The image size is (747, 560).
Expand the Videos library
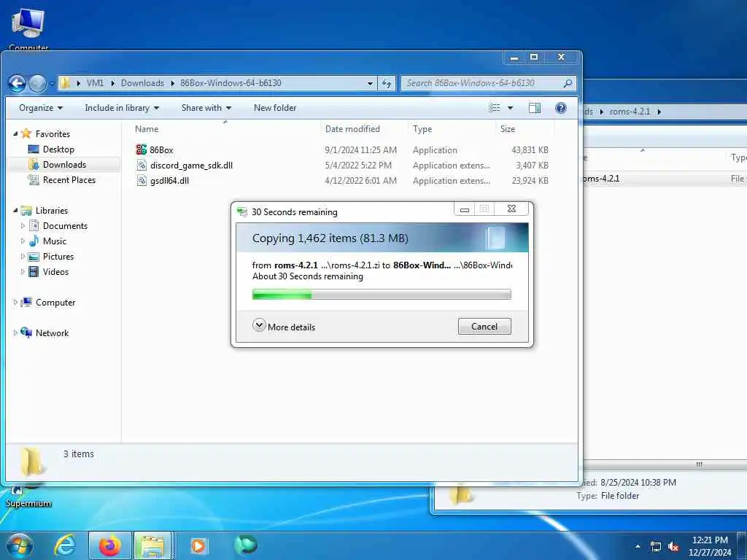click(x=23, y=272)
